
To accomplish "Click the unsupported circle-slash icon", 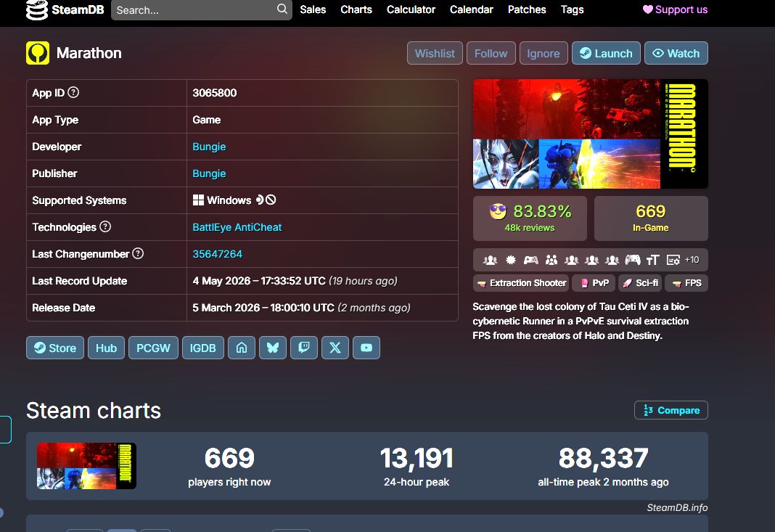I will click(x=271, y=200).
